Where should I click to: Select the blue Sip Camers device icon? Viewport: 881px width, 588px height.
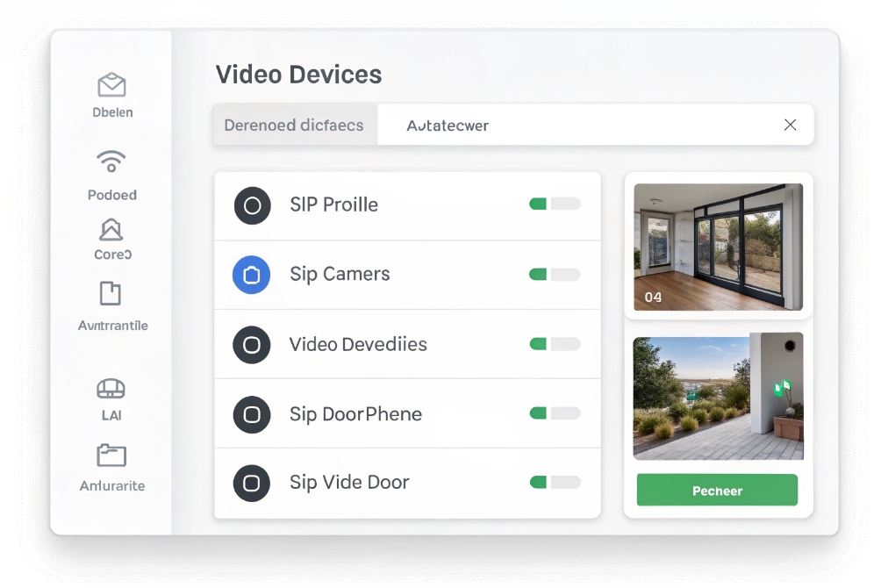[252, 275]
